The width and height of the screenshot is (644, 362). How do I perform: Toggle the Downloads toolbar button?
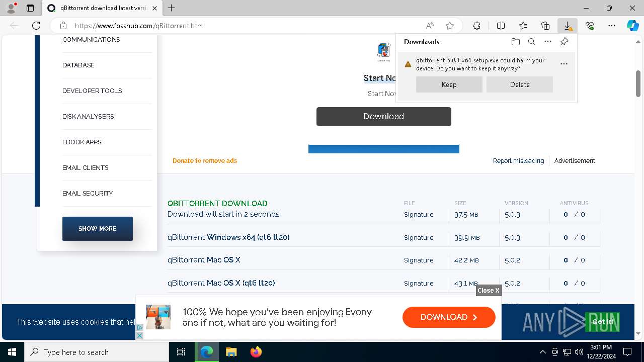pyautogui.click(x=568, y=26)
